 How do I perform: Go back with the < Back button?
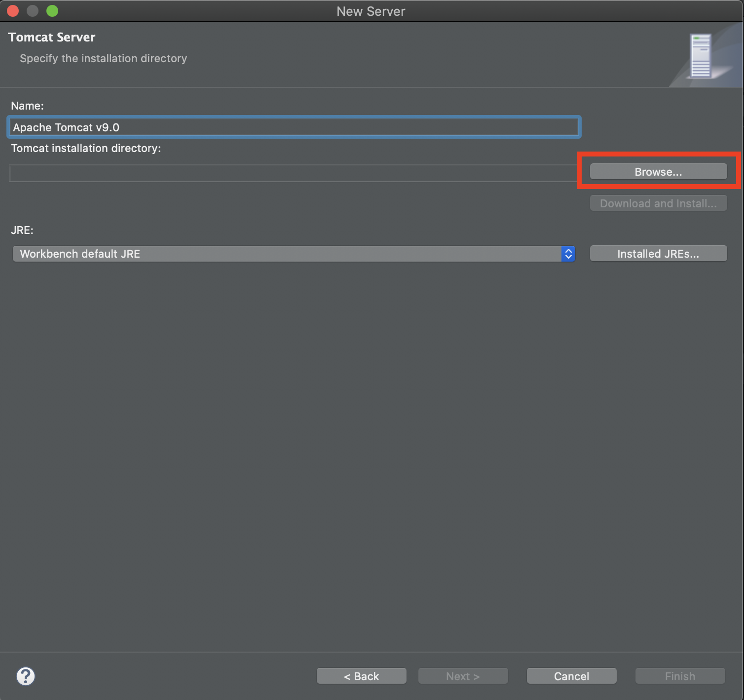pyautogui.click(x=362, y=676)
